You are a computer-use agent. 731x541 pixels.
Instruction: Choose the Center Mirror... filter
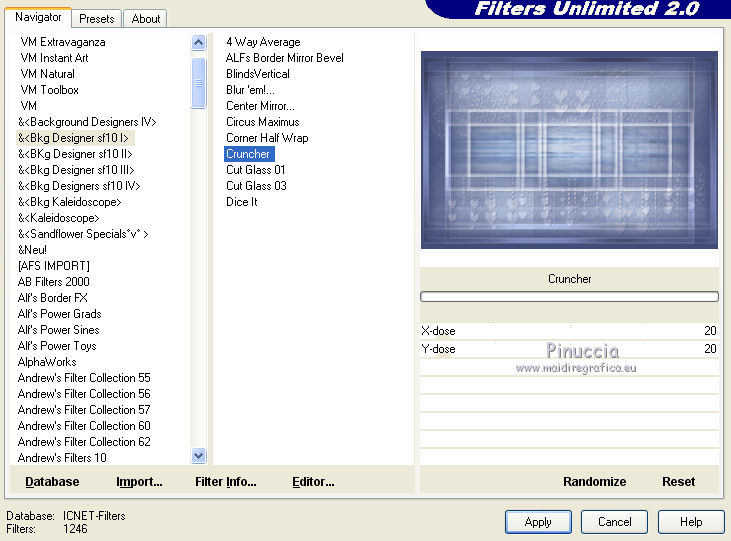coord(260,106)
